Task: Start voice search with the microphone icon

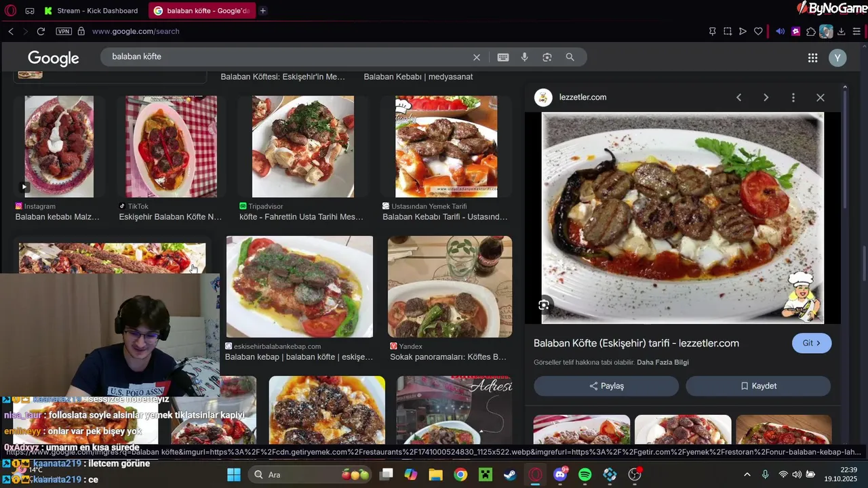Action: pos(525,58)
